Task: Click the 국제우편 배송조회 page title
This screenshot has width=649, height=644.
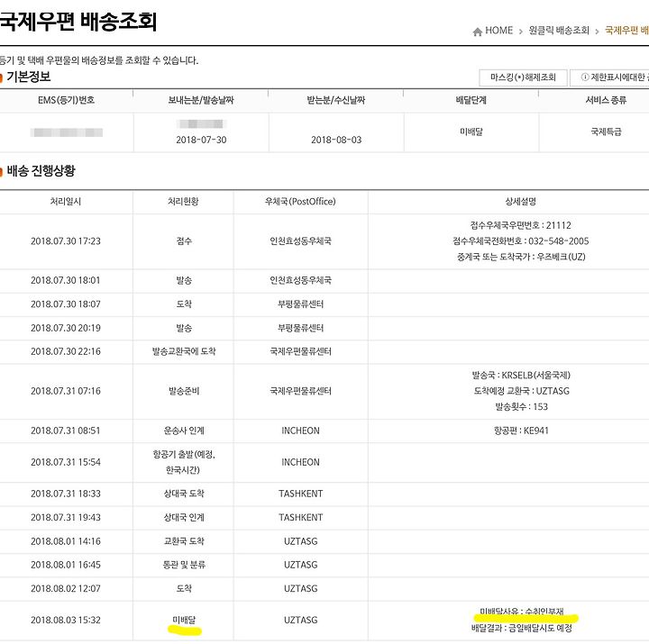Action: [78, 22]
